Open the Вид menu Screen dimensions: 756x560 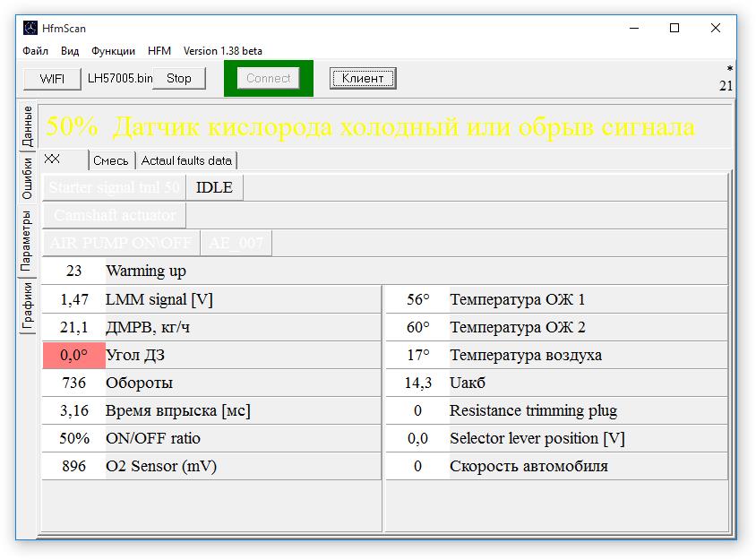[x=70, y=51]
